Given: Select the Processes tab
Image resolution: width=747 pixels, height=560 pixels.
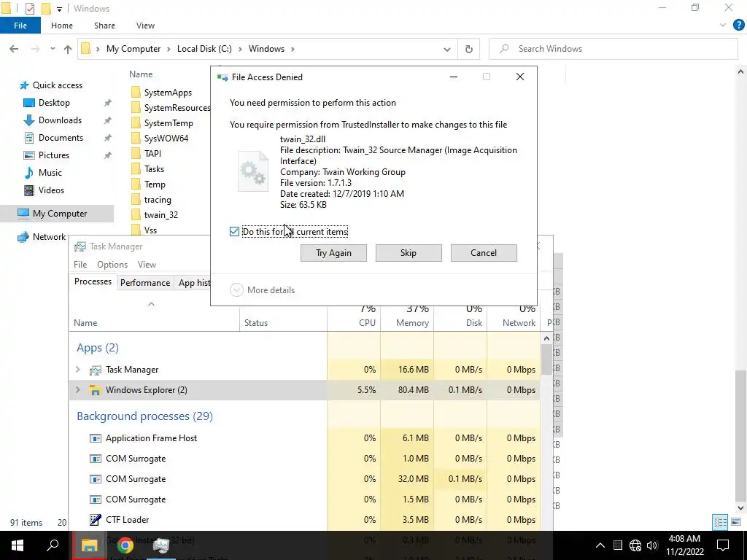Looking at the screenshot, I should pyautogui.click(x=93, y=281).
